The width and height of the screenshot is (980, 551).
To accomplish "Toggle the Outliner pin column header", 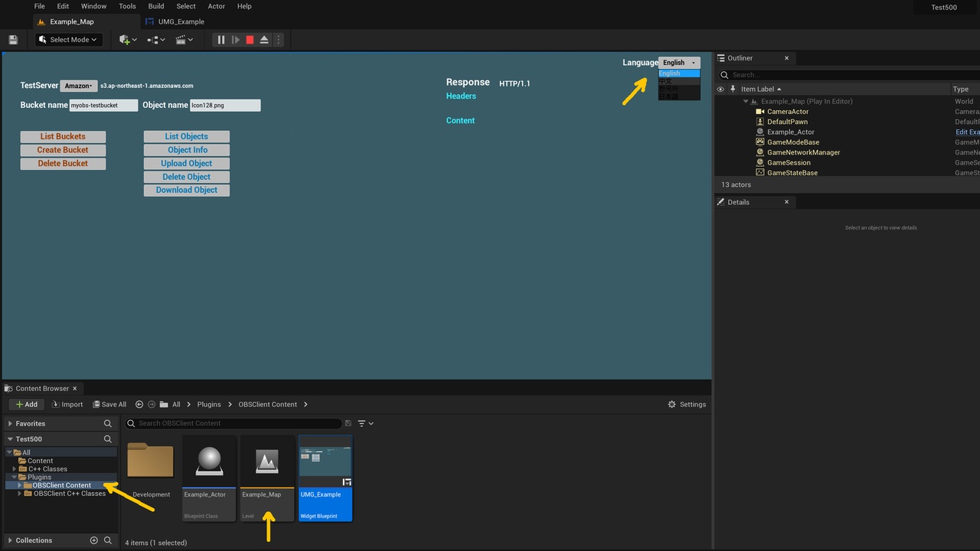I will (733, 89).
